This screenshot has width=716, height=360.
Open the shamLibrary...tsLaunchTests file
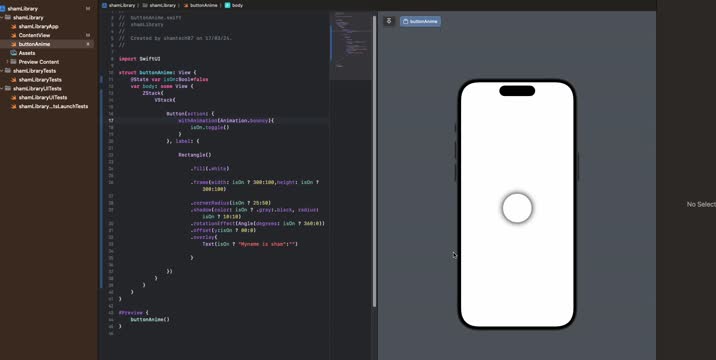[x=53, y=106]
